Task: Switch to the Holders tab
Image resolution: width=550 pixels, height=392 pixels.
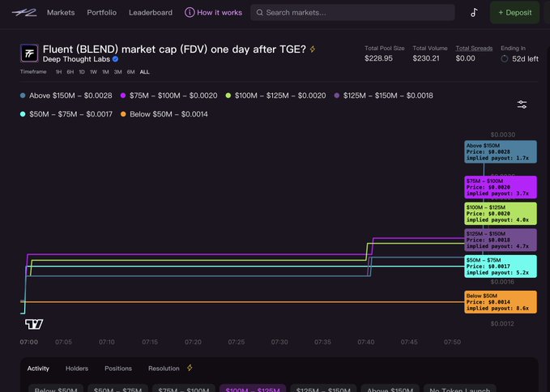Action: [x=77, y=369]
